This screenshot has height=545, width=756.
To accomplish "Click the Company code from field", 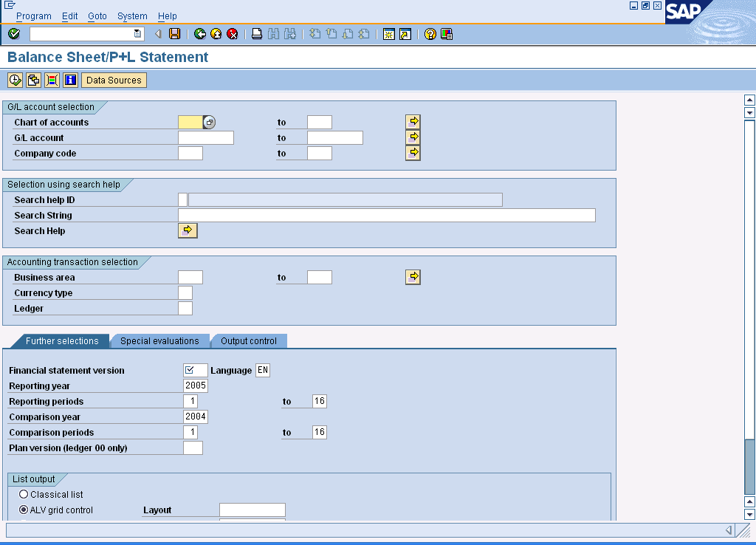I will pyautogui.click(x=190, y=154).
